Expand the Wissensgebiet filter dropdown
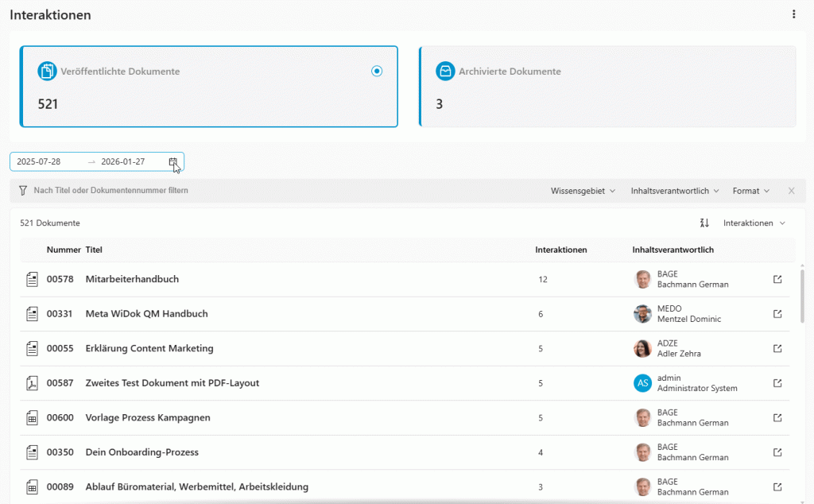Screen dimensions: 814x504 [x=583, y=191]
